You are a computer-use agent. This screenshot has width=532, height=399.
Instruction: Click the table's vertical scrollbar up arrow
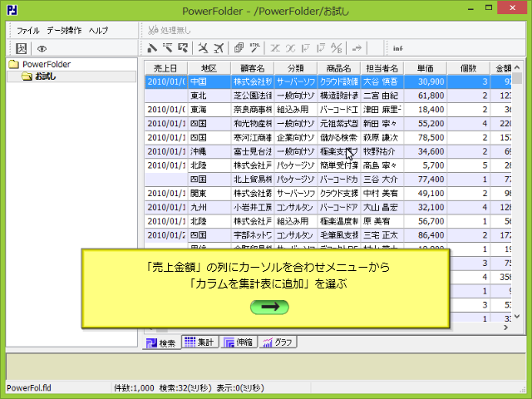(517, 67)
